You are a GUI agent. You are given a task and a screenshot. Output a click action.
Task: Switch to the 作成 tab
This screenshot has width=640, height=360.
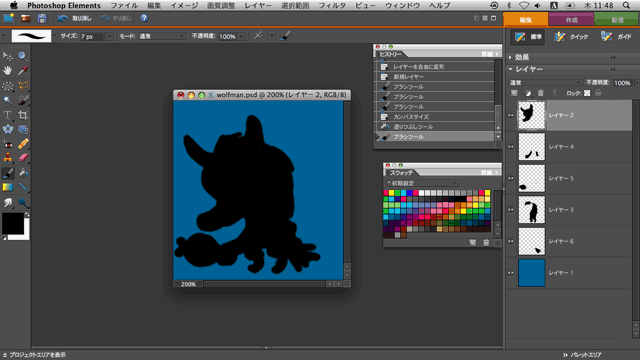571,20
